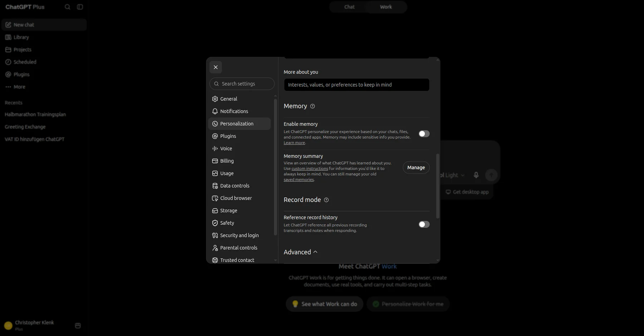Open the model selector dropdown
Viewport: 644px width, 336px height.
(452, 175)
